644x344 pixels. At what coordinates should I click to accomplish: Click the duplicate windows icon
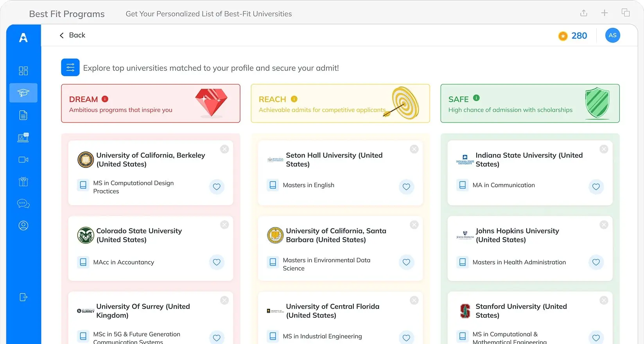pyautogui.click(x=626, y=13)
